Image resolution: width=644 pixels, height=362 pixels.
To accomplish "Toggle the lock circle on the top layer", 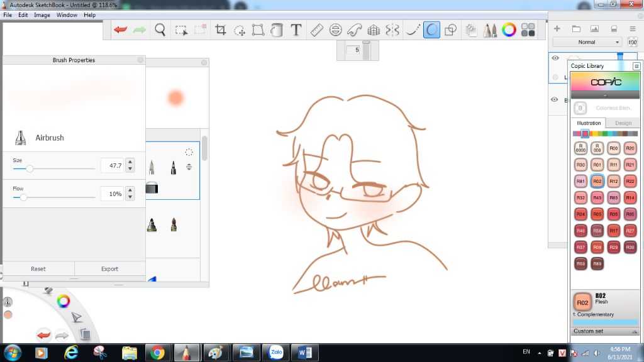I will tap(555, 77).
